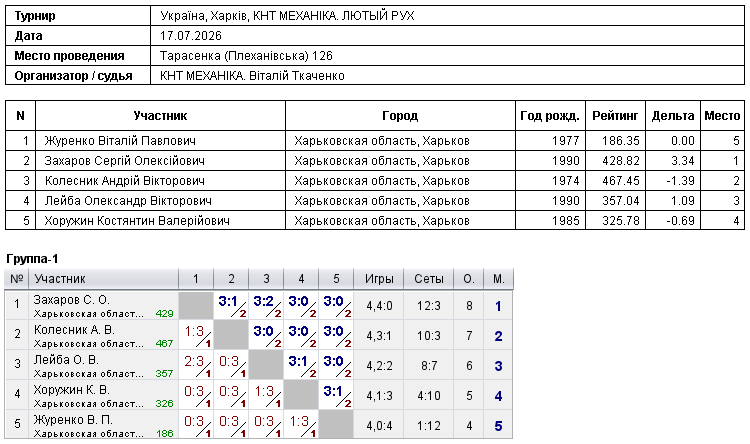Click Колесник А. В. in group table
This screenshot has height=444, width=750.
pos(74,330)
